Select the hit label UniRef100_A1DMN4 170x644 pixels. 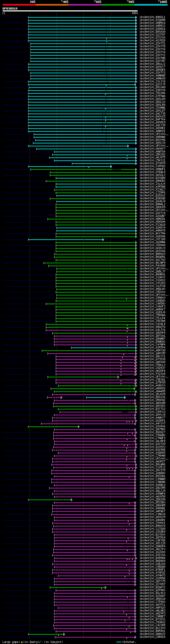pos(152,242)
